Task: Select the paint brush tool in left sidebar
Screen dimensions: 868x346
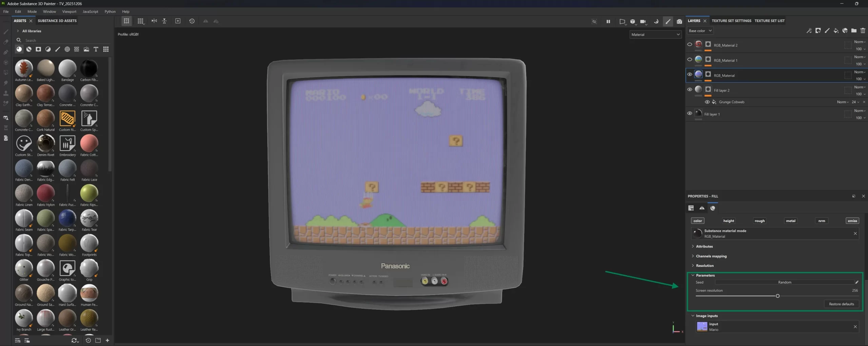Action: [6, 32]
